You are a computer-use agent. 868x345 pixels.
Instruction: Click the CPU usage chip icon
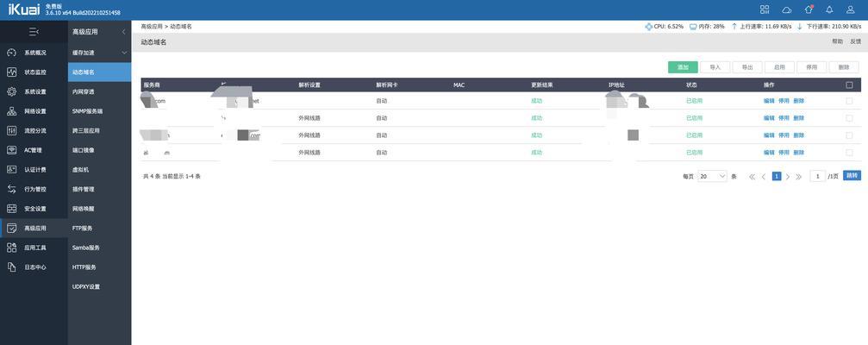649,26
